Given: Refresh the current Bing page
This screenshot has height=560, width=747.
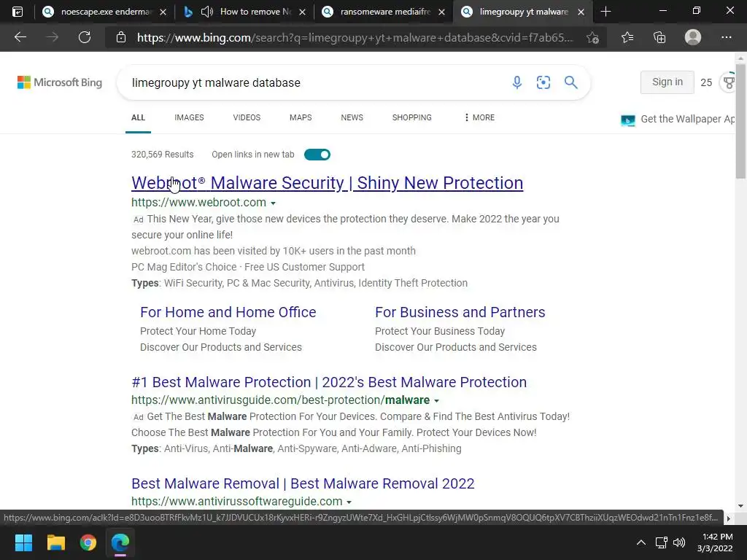Looking at the screenshot, I should [85, 37].
